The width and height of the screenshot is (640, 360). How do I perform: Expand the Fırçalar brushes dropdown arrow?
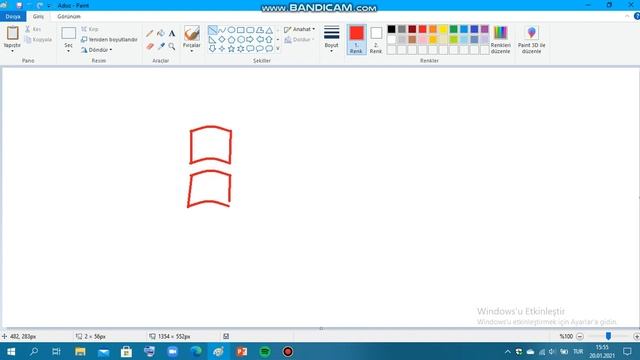tap(191, 51)
